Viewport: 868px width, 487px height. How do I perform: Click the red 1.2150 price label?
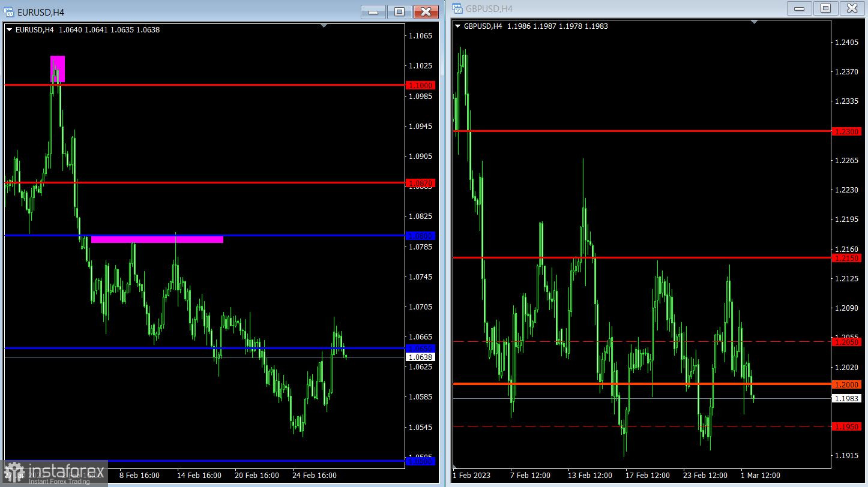[x=847, y=258]
